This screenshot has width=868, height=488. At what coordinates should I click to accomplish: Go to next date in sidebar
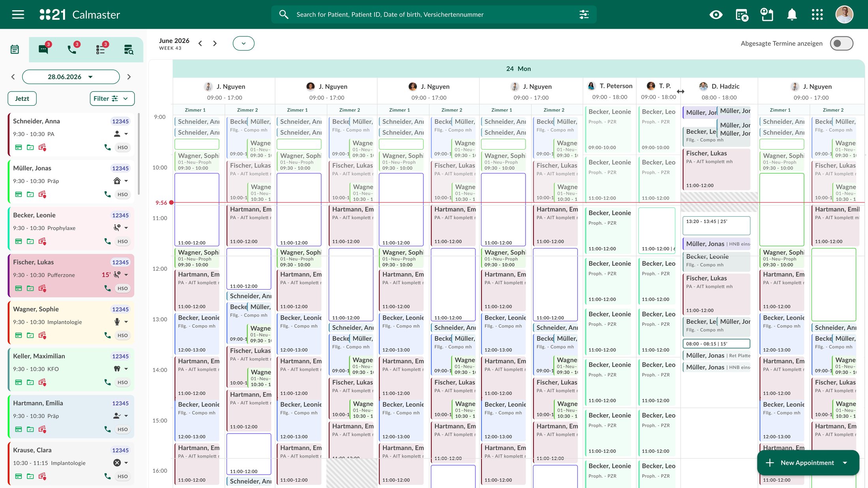coord(129,77)
